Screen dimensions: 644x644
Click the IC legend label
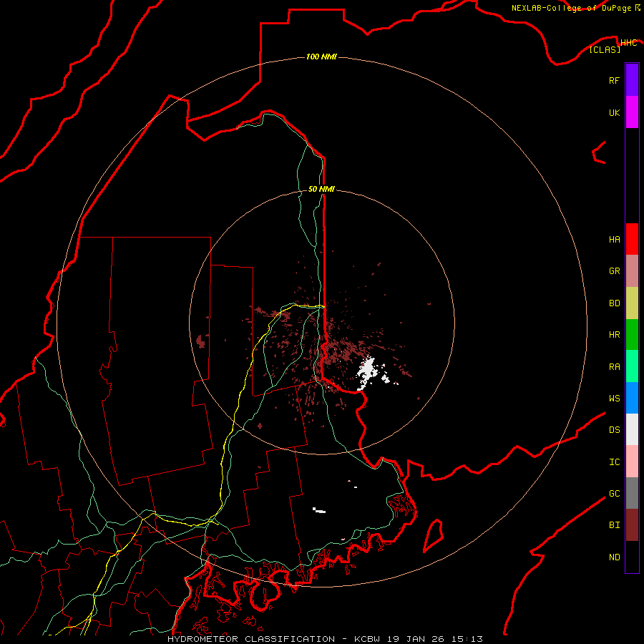[x=614, y=462]
